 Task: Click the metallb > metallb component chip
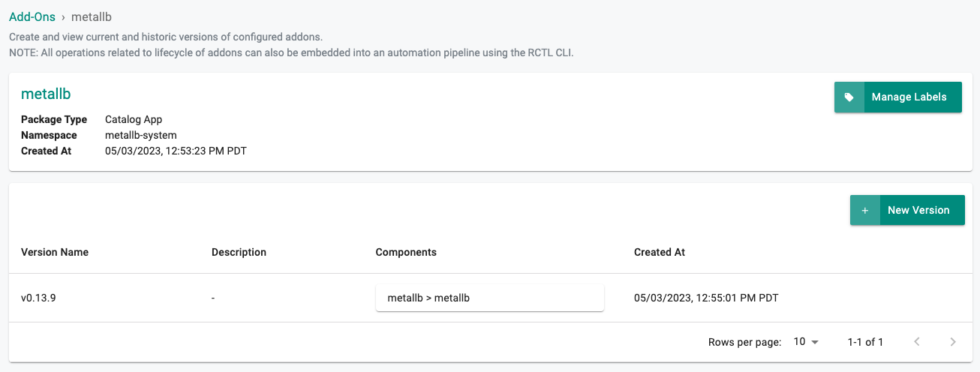[x=490, y=298]
